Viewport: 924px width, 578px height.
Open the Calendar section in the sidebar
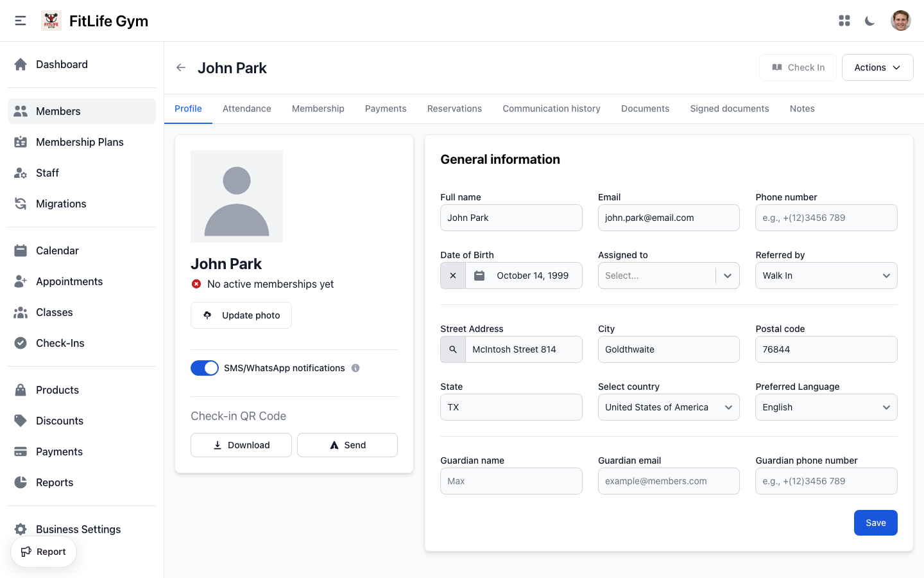(57, 250)
